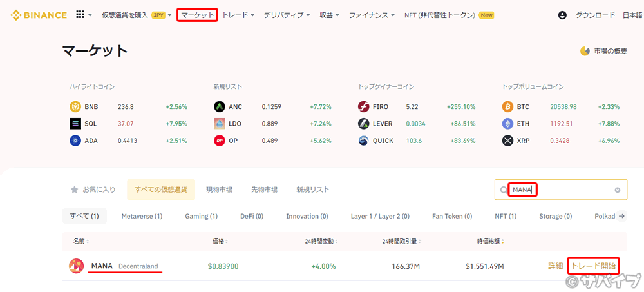
Task: Switch to the 先物市場 tab
Action: point(265,190)
